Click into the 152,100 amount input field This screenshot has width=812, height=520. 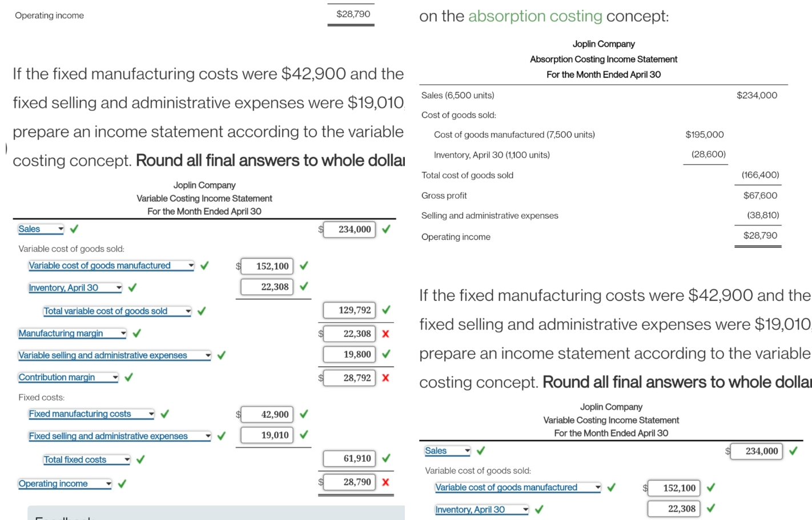coord(267,266)
